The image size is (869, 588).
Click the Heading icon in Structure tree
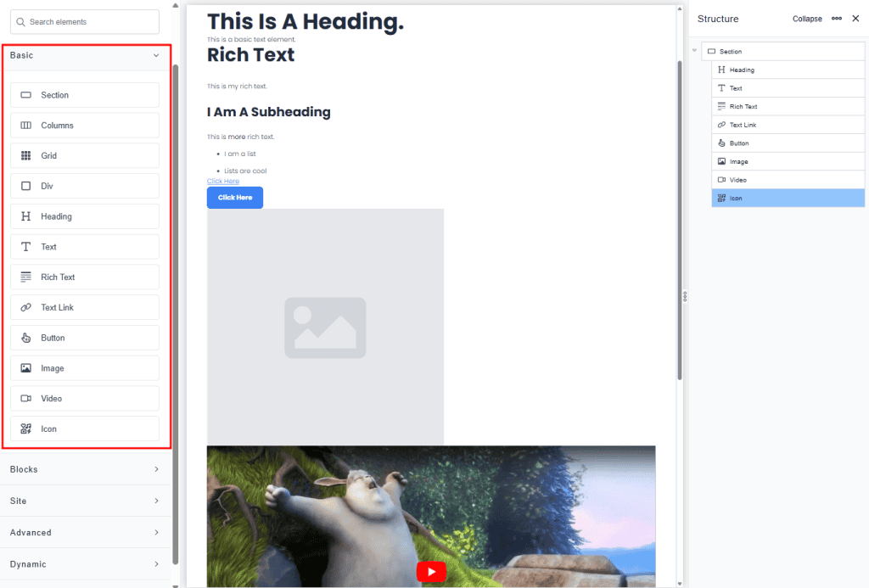point(721,70)
